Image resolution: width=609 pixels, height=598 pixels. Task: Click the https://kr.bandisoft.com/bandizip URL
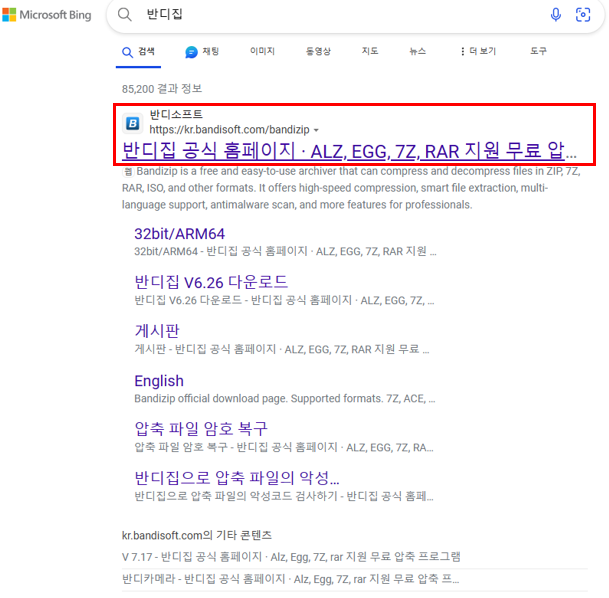229,129
